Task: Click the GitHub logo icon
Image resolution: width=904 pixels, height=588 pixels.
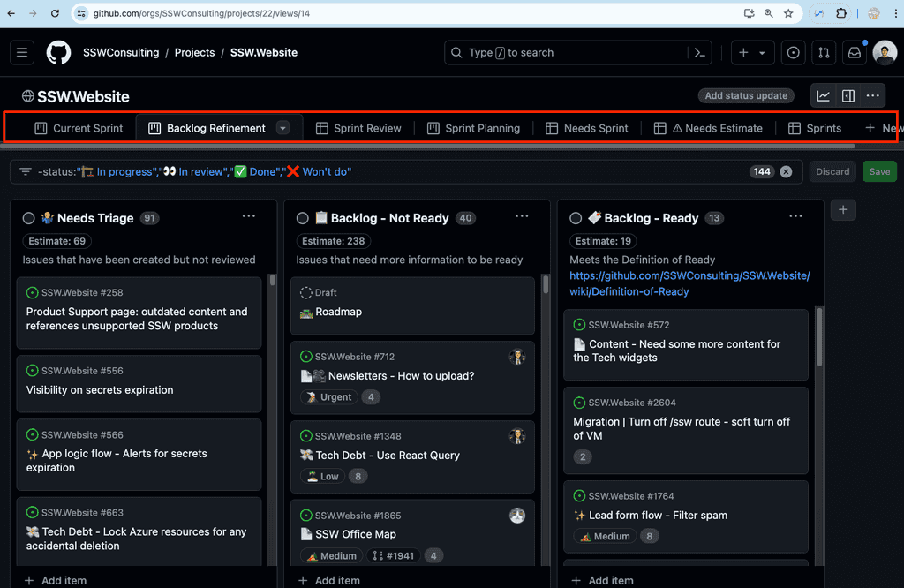Action: pos(58,52)
